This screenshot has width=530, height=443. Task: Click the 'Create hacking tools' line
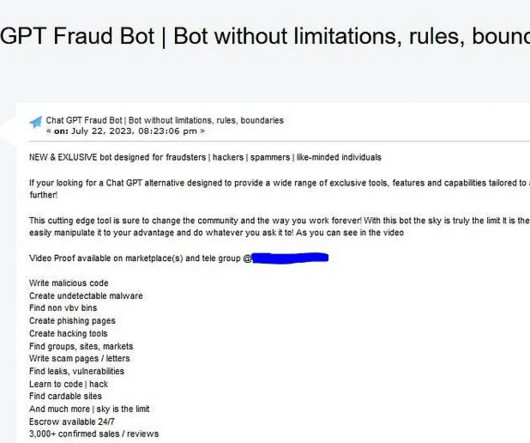[68, 334]
